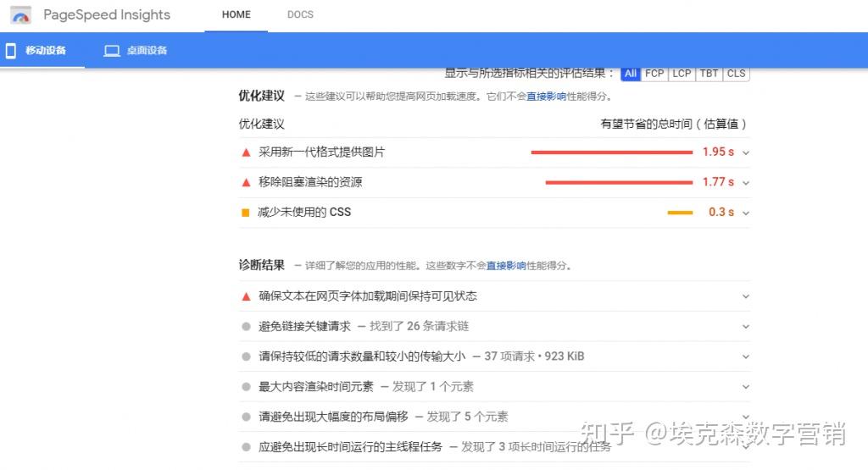This screenshot has width=868, height=470.
Task: Click the mobile phone device icon
Action: point(11,51)
